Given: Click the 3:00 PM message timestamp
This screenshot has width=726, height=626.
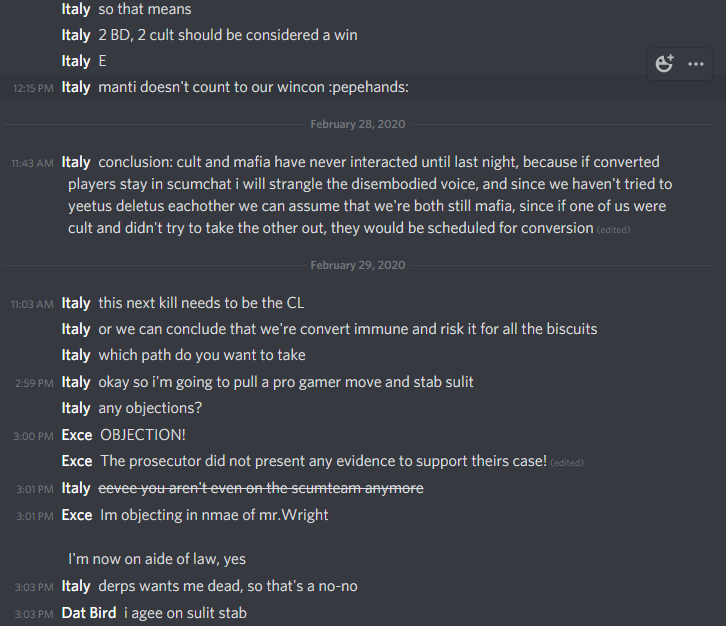Looking at the screenshot, I should tap(33, 436).
